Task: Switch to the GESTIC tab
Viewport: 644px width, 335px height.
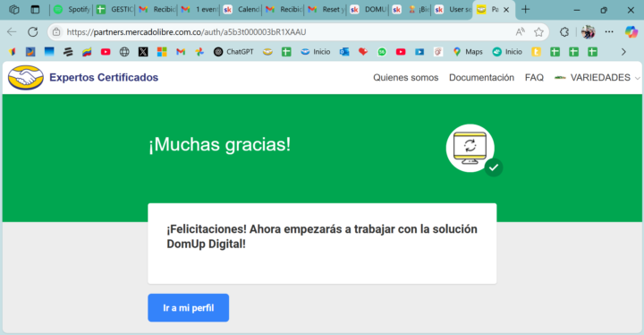Action: point(115,10)
